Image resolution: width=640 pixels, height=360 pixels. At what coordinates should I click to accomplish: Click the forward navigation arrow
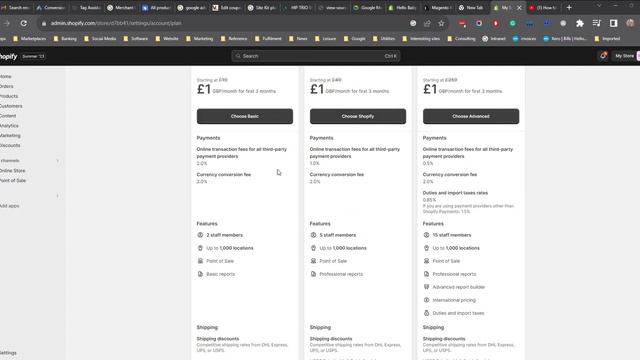coord(7,23)
